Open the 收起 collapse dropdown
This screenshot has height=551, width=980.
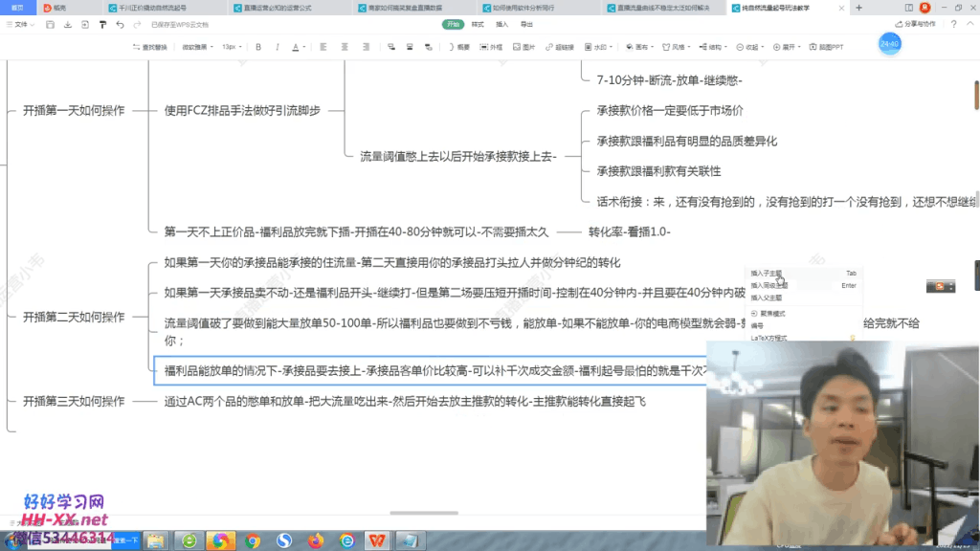(750, 47)
